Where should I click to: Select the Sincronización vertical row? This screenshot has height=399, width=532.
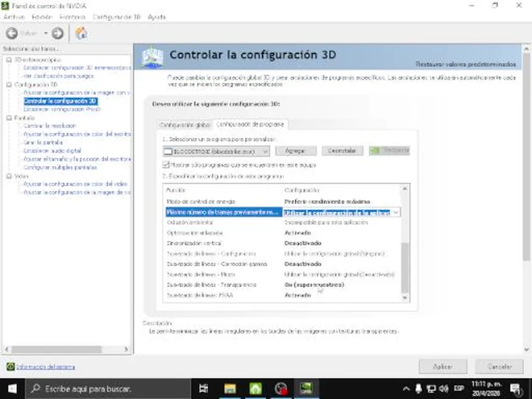(282, 243)
